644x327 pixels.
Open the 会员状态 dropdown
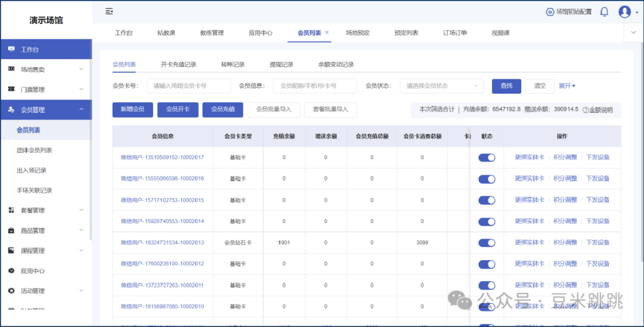(441, 86)
